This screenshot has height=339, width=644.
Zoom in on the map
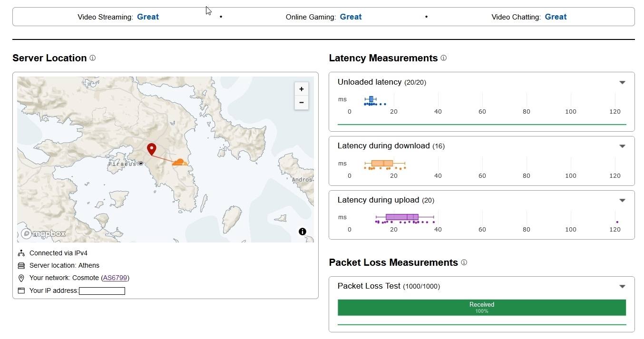(x=302, y=89)
